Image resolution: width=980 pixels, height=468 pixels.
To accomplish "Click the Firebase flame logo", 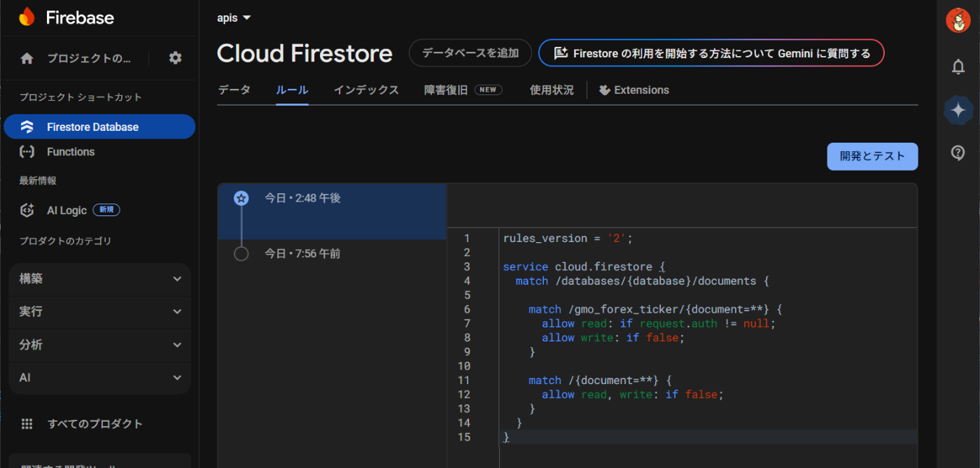I will 27,17.
